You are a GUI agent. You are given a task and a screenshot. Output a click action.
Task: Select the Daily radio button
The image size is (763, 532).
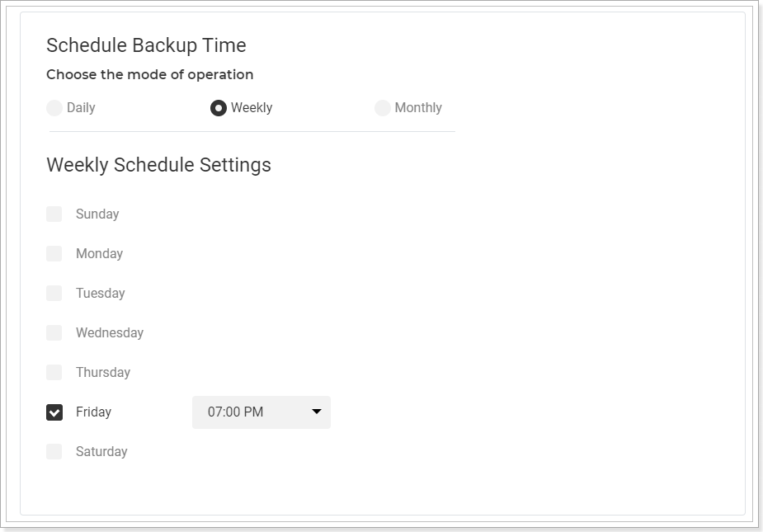tap(54, 107)
